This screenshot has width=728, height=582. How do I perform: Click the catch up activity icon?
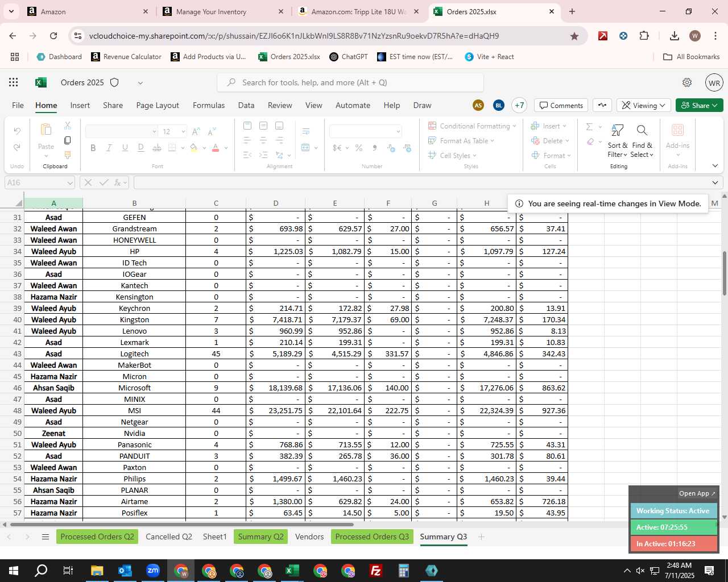pos(602,105)
